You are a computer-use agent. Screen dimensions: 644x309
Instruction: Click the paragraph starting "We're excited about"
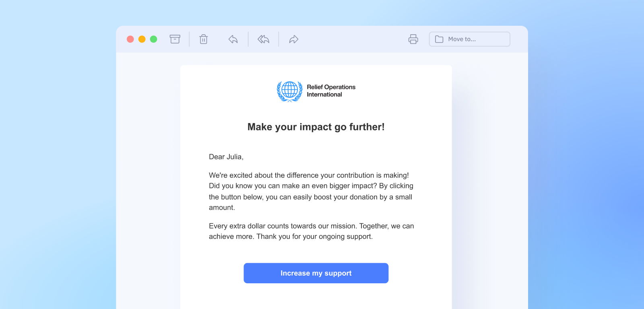coord(311,192)
